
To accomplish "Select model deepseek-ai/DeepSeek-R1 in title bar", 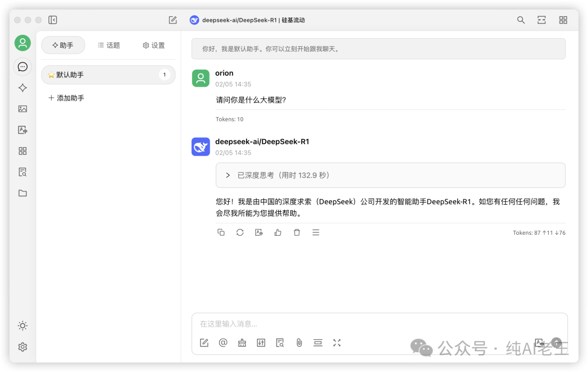I will click(248, 20).
